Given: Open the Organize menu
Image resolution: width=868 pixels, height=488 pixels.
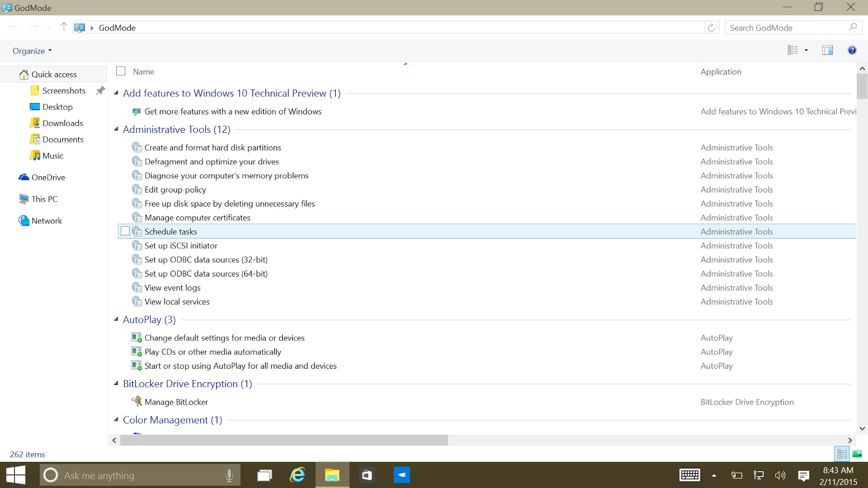Looking at the screenshot, I should (x=31, y=50).
